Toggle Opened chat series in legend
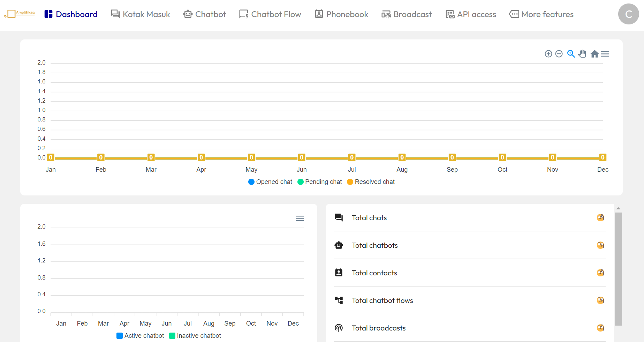Image resolution: width=644 pixels, height=342 pixels. tap(270, 182)
